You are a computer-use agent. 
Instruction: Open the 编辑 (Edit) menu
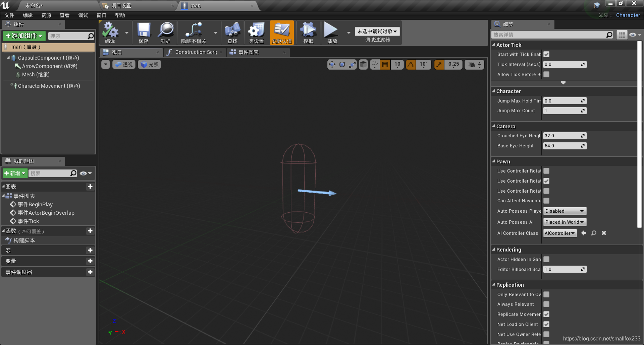28,15
